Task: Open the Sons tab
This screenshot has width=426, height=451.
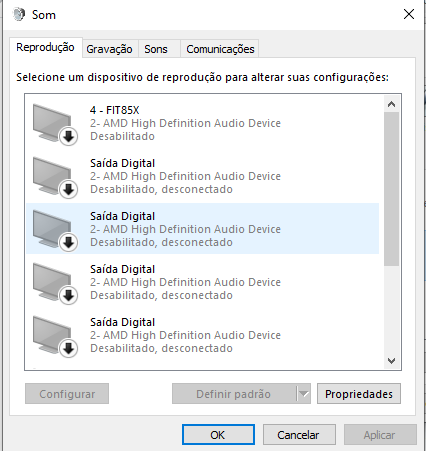Action: pyautogui.click(x=156, y=49)
